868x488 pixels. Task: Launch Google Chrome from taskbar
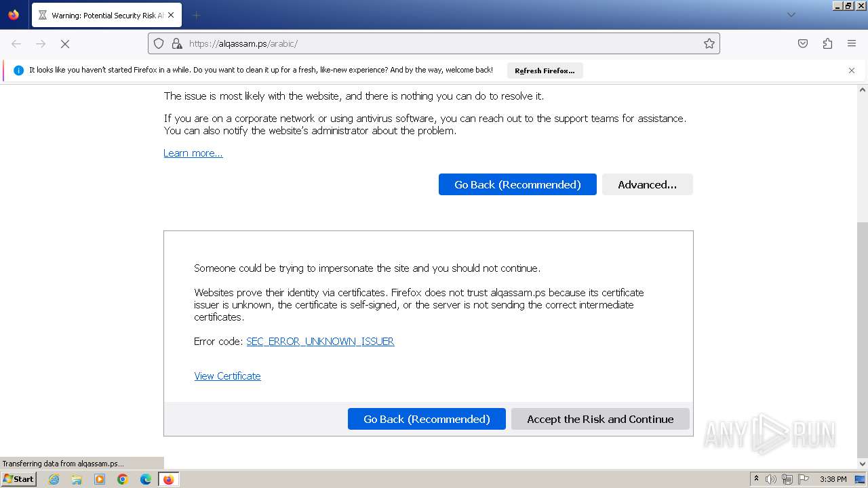123,479
